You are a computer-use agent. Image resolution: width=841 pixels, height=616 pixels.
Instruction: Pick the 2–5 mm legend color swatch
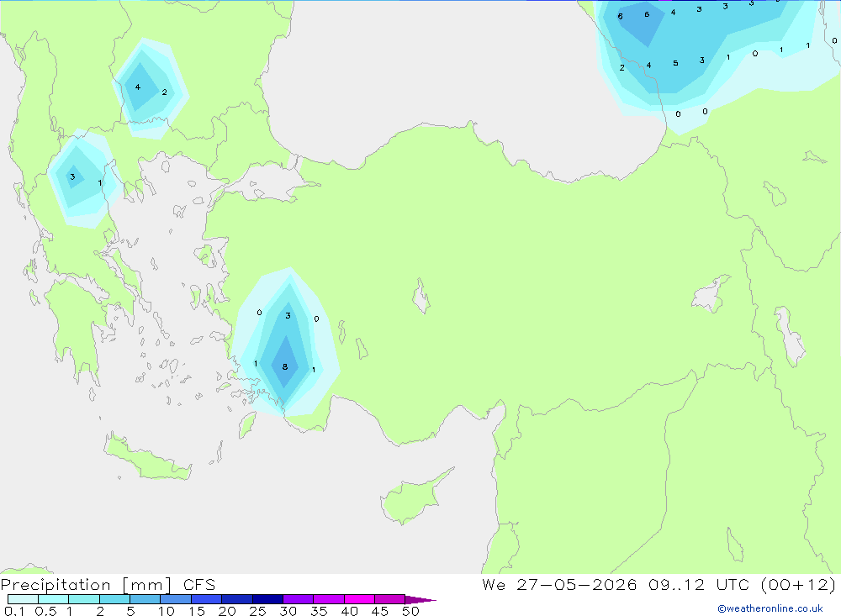tap(114, 599)
